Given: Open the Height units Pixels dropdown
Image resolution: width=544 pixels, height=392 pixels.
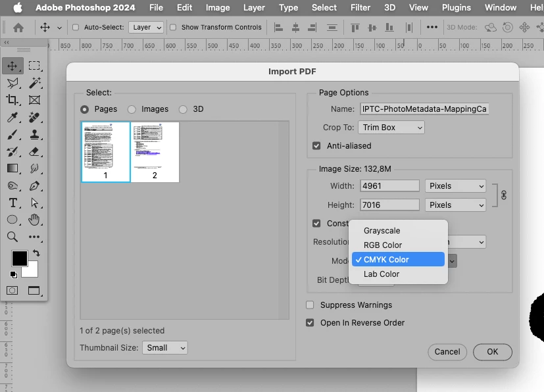Looking at the screenshot, I should pos(456,205).
